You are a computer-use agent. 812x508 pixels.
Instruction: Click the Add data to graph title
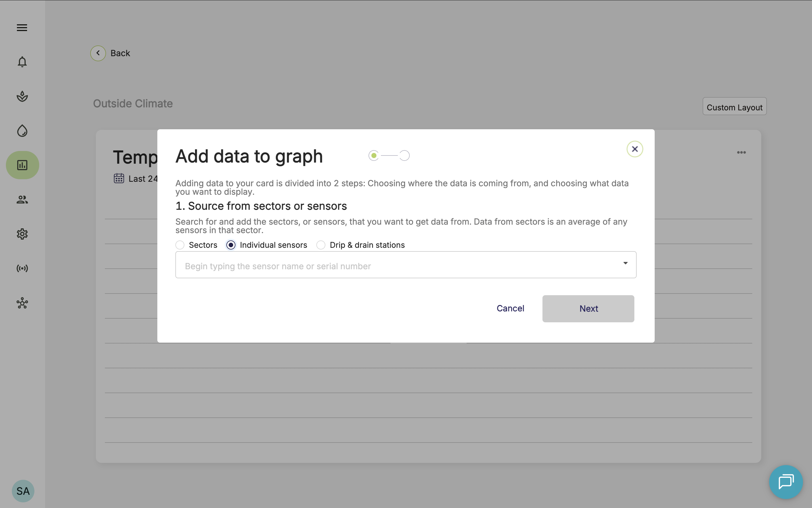tap(249, 157)
